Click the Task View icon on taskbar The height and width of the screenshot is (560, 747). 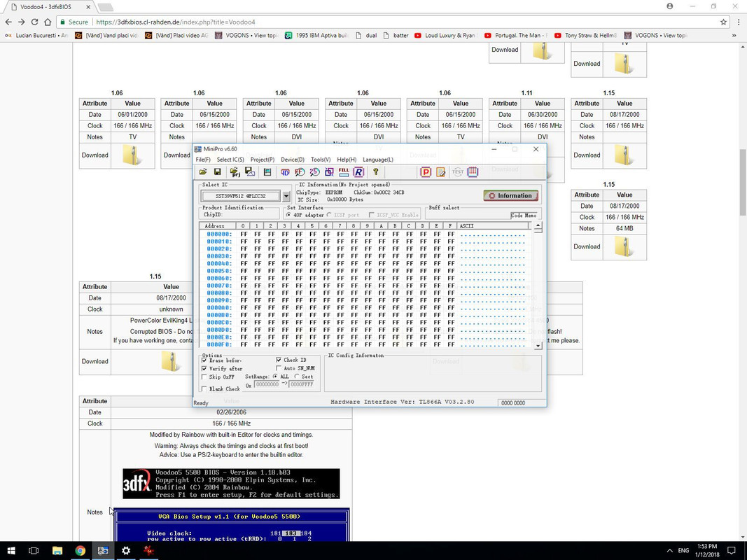click(34, 550)
